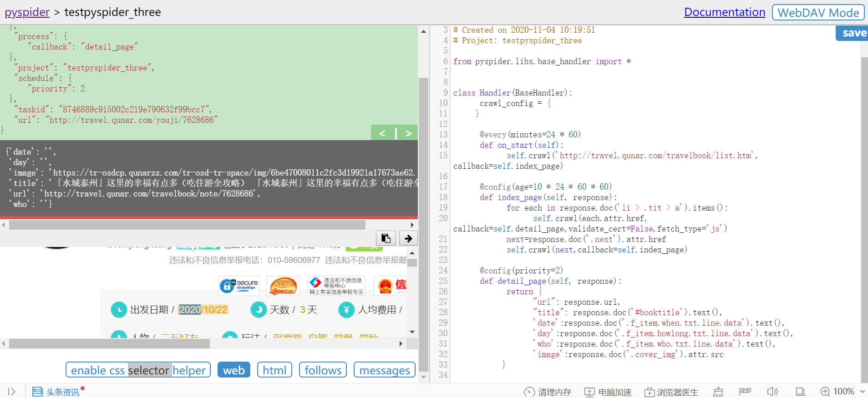The width and height of the screenshot is (868, 398).
Task: Click the clock icon beside 出发日期
Action: point(119,310)
